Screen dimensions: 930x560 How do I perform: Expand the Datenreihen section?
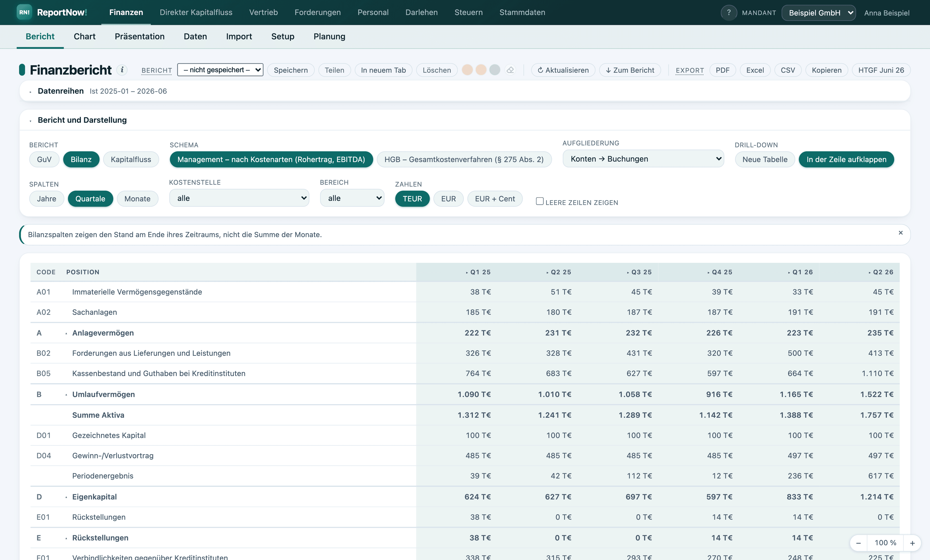coord(30,92)
